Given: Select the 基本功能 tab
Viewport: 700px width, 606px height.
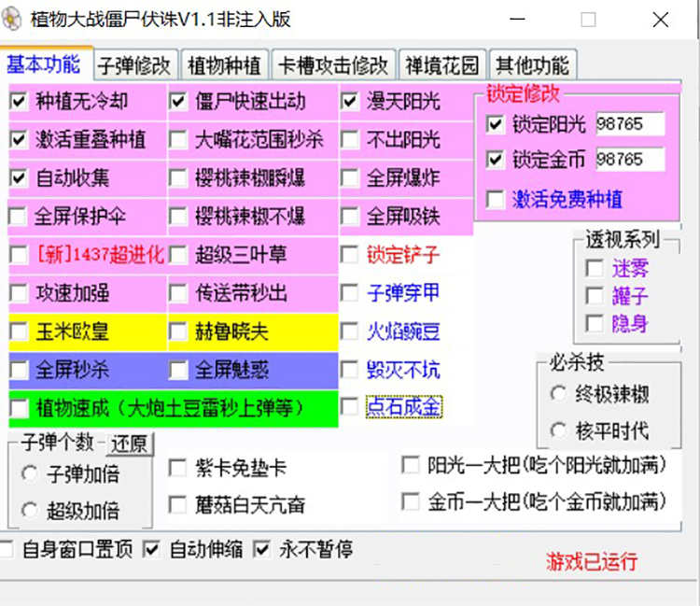Looking at the screenshot, I should click(x=45, y=63).
